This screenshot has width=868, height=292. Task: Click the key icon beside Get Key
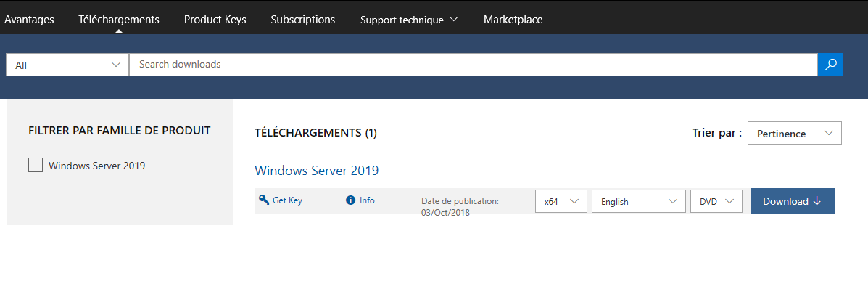coord(263,200)
